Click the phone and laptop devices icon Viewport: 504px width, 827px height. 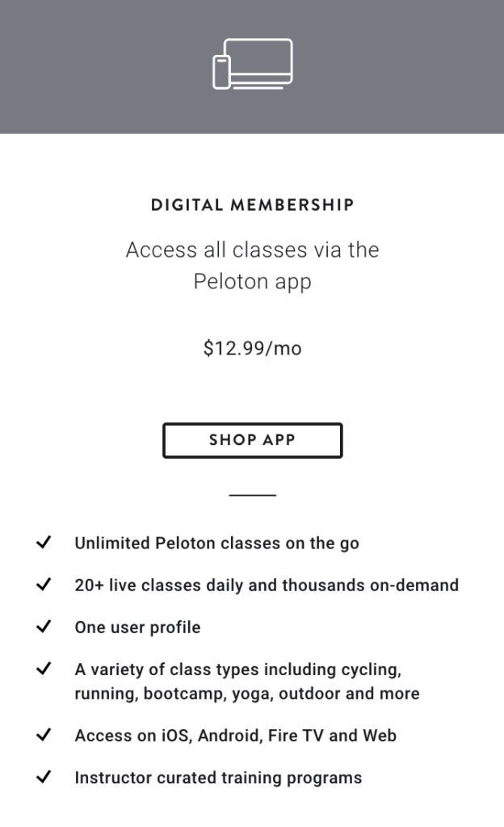253,64
